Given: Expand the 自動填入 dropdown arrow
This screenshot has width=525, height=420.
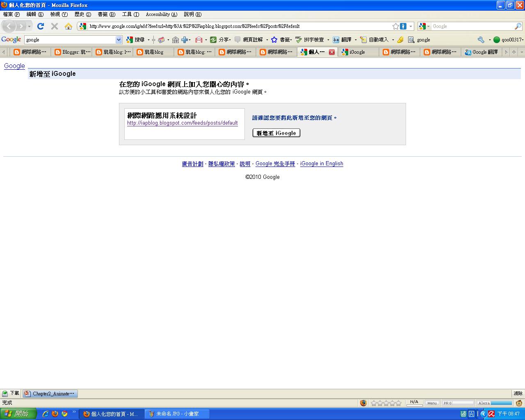Looking at the screenshot, I should pos(393,40).
